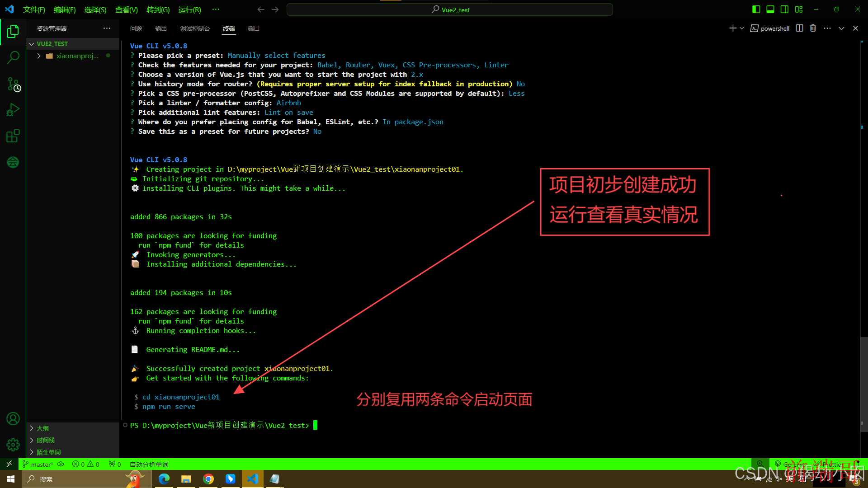The image size is (868, 488).
Task: Expand the xiaonanproj... folder
Action: [x=74, y=56]
